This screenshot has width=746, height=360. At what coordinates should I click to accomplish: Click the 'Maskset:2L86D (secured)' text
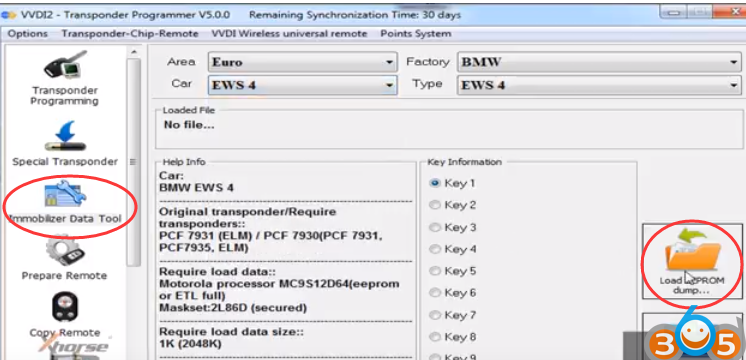pos(233,308)
